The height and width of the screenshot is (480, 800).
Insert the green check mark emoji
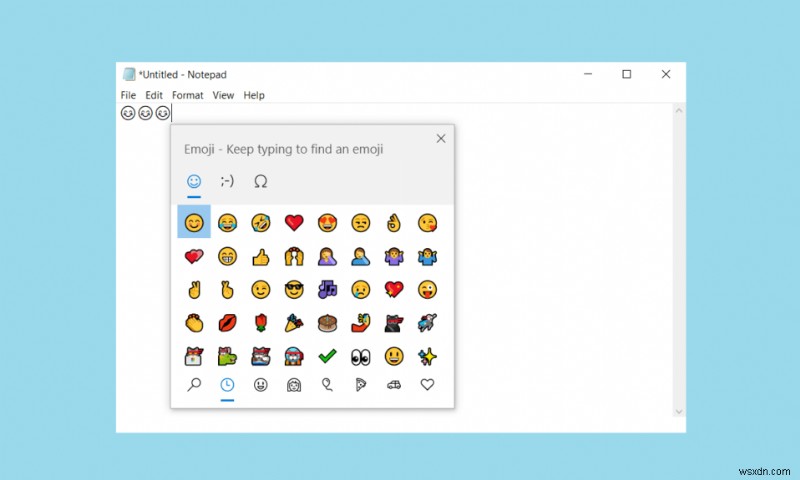tap(327, 356)
